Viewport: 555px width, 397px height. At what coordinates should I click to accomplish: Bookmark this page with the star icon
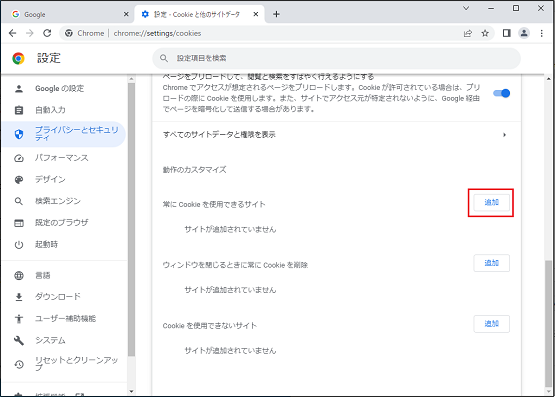(x=485, y=33)
